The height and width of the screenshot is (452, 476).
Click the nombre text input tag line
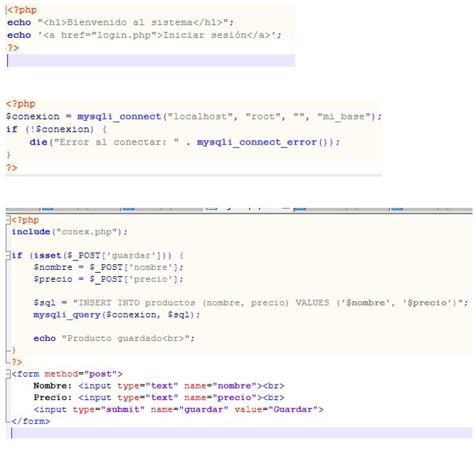[158, 385]
